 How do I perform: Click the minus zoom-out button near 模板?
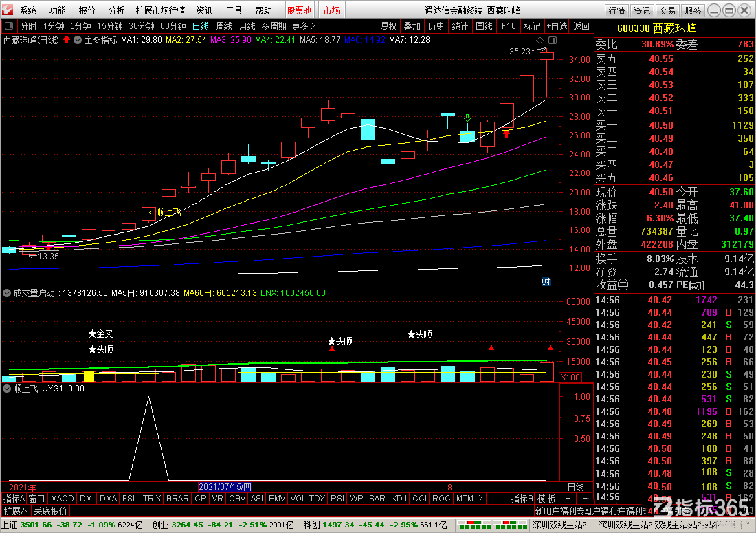(x=585, y=499)
